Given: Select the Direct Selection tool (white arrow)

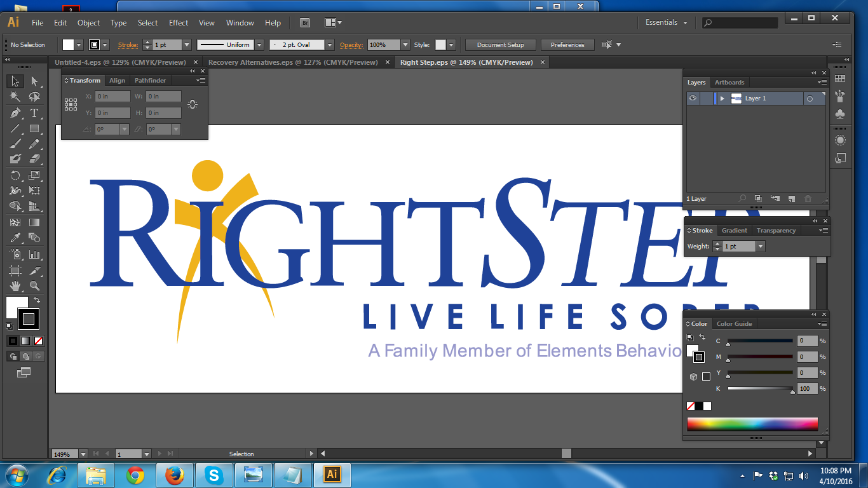Looking at the screenshot, I should point(34,81).
